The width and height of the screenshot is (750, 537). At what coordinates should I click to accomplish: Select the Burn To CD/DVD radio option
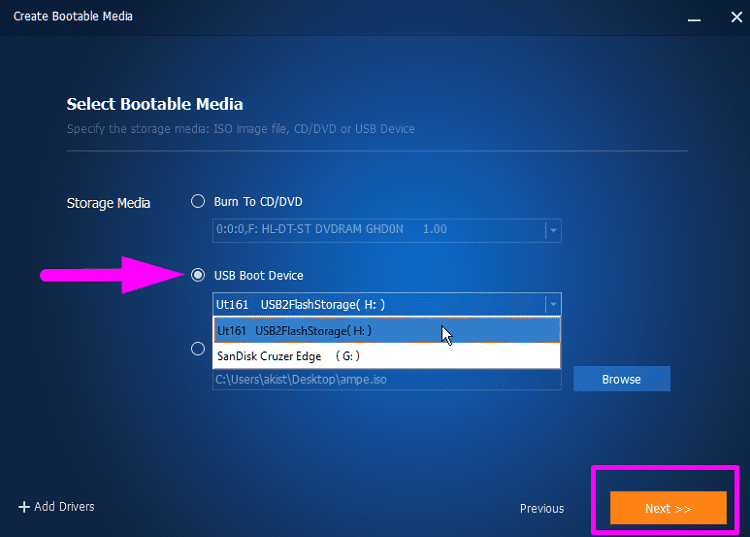(x=198, y=201)
